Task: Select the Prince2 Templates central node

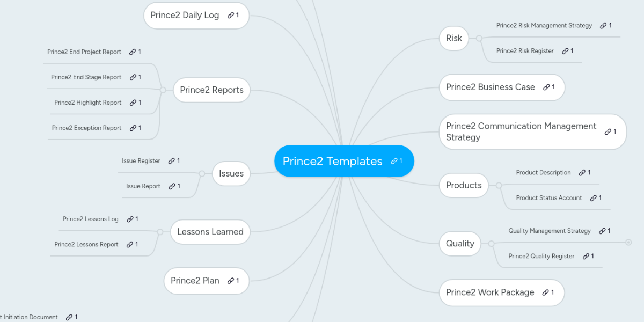Action: pyautogui.click(x=332, y=161)
